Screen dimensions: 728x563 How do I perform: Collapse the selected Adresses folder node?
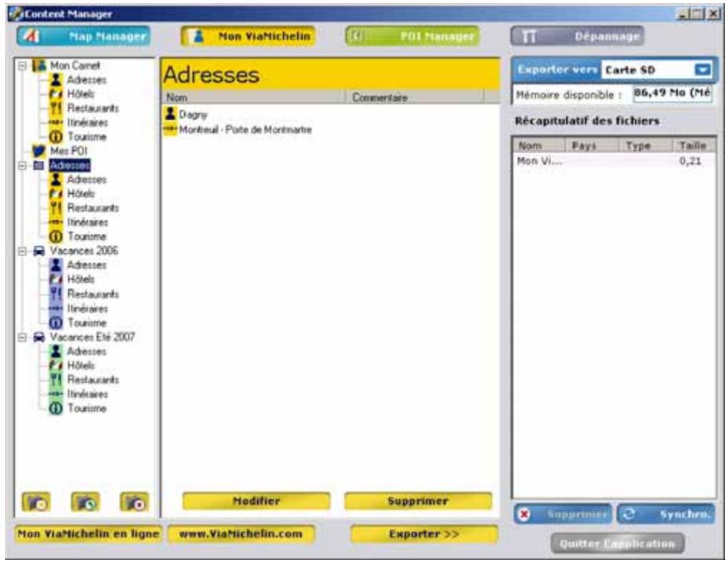[21, 166]
